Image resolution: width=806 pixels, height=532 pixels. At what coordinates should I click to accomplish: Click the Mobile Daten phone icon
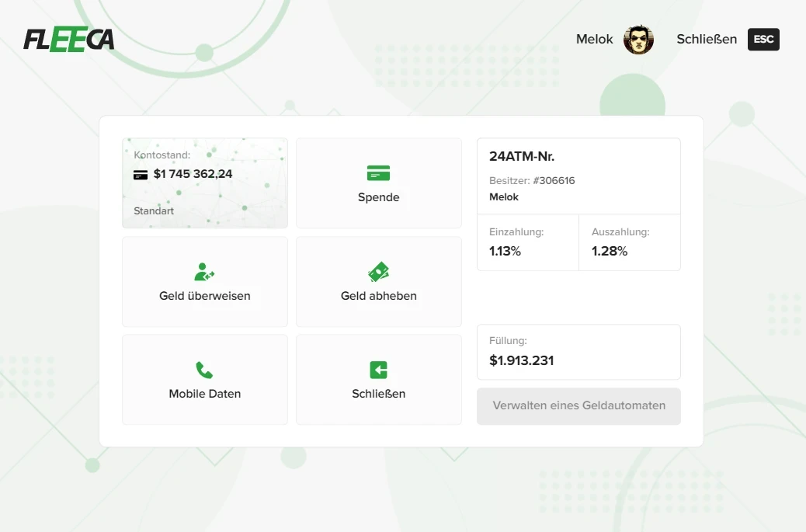pos(204,370)
